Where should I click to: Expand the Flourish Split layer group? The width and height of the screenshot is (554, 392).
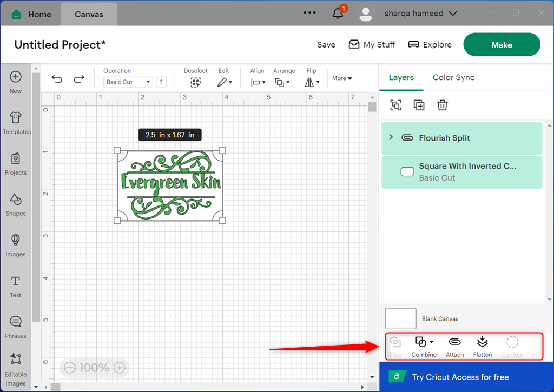tap(391, 137)
